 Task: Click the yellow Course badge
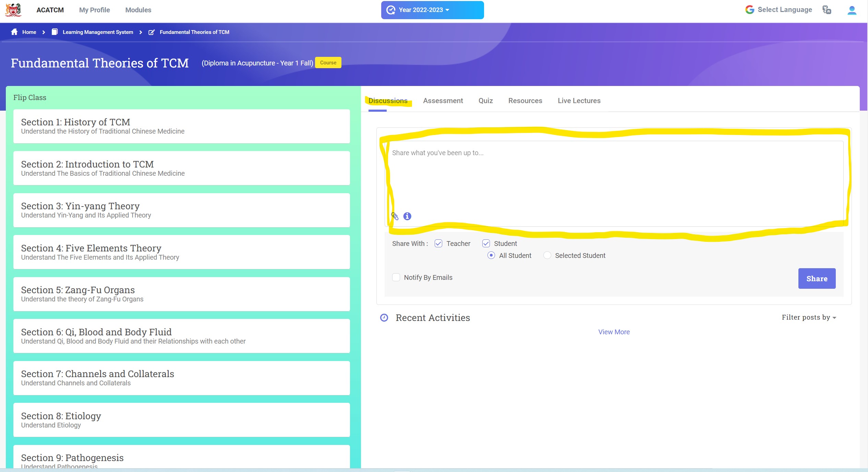click(x=328, y=63)
